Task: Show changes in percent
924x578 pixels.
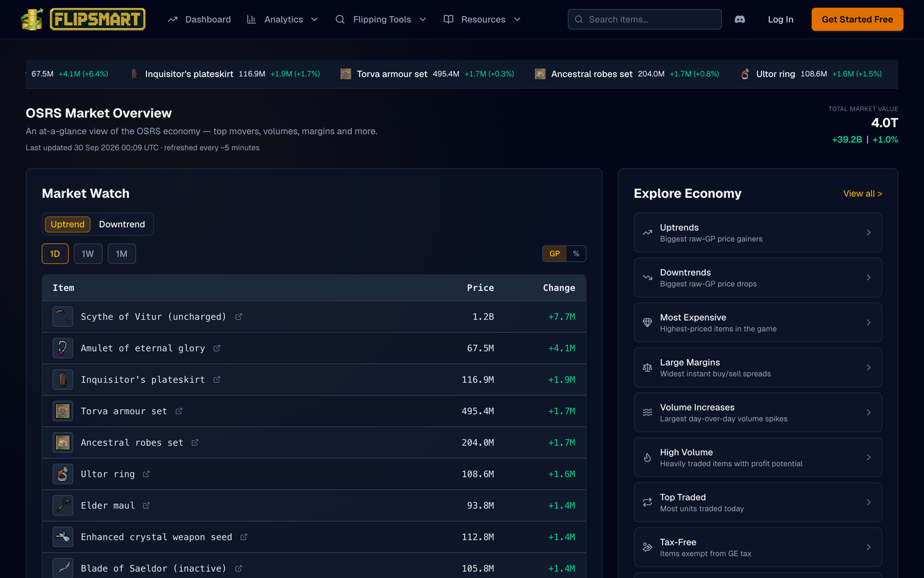Action: tap(576, 254)
